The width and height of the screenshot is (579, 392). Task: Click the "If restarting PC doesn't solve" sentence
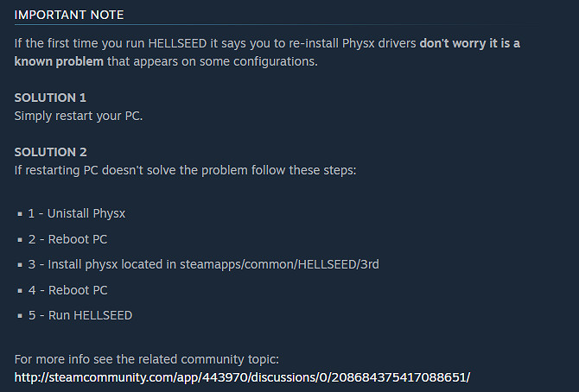[x=185, y=169]
